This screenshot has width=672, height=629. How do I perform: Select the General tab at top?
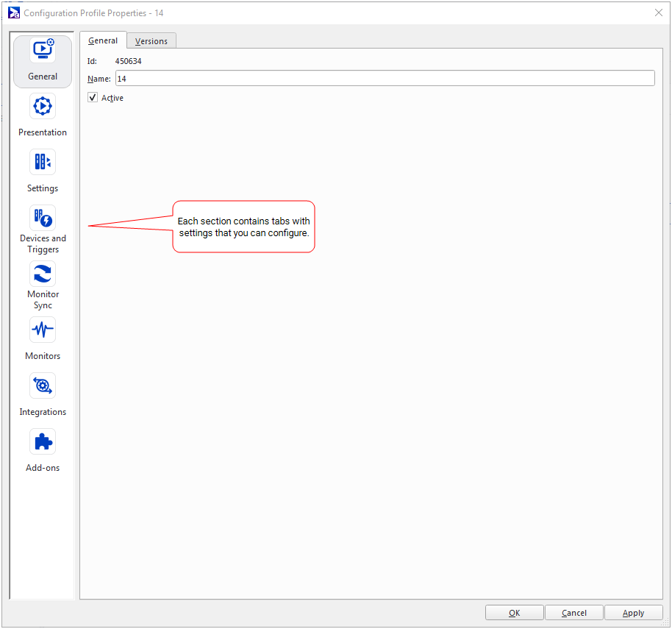click(103, 40)
